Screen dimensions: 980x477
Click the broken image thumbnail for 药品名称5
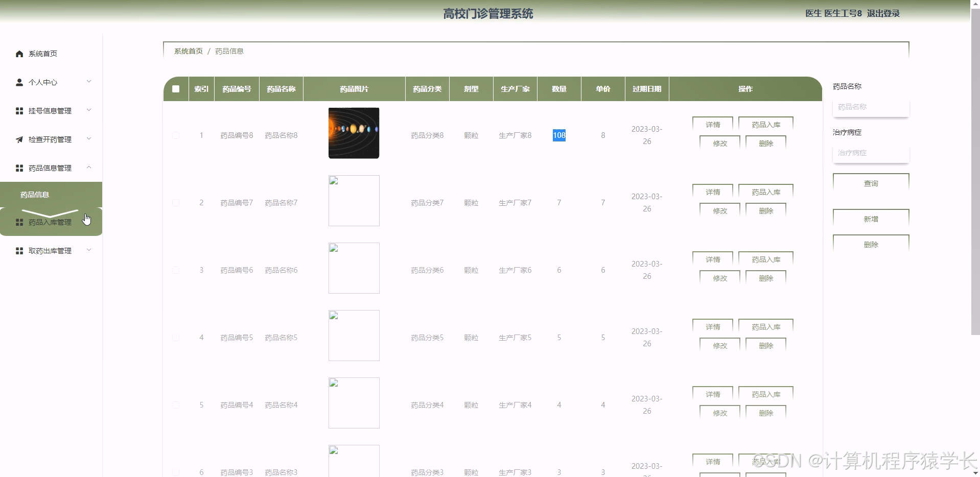tap(354, 336)
